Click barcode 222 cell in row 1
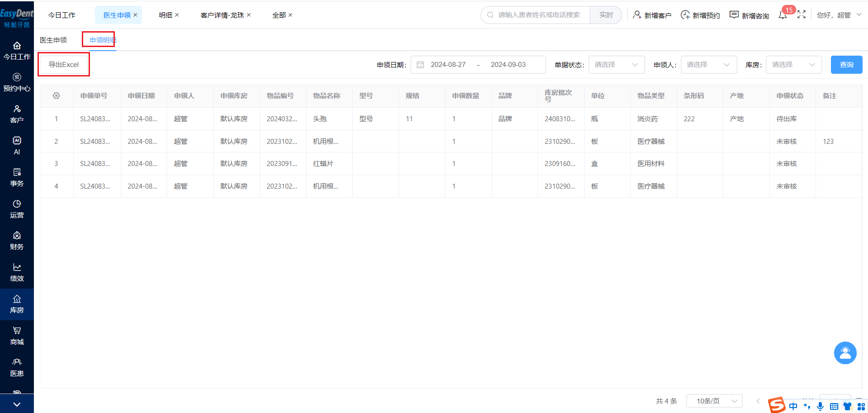Screen dimensions: 868x413 [x=689, y=119]
